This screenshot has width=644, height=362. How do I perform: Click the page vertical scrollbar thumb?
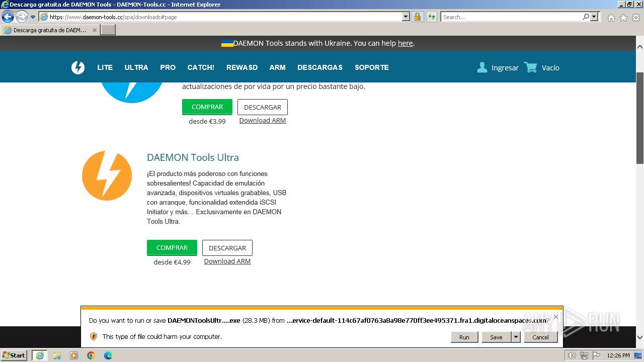(640, 118)
